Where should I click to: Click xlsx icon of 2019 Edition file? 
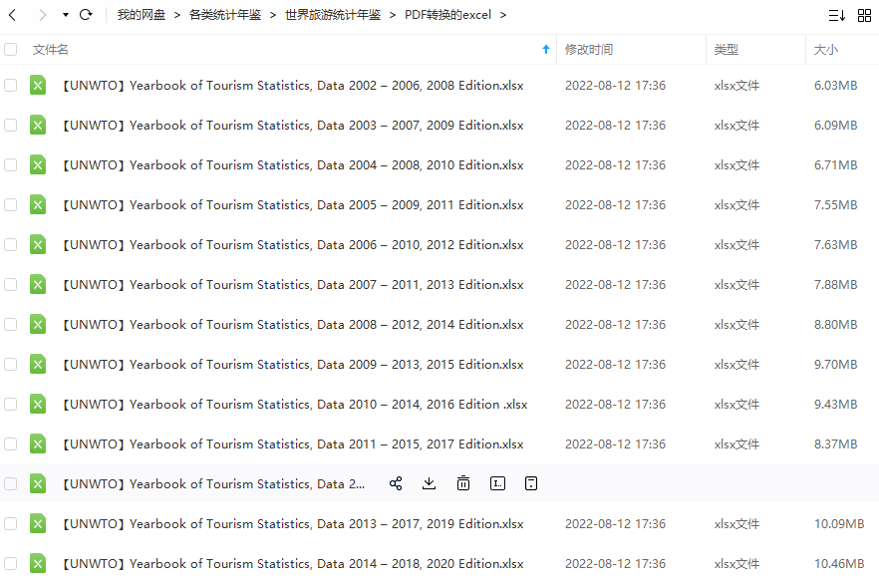pyautogui.click(x=38, y=523)
